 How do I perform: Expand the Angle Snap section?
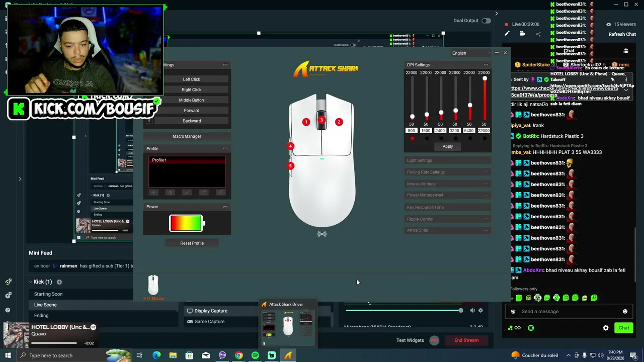click(448, 230)
